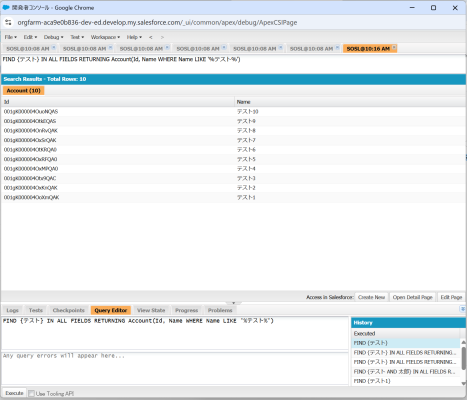Viewport: 467px width, 400px height.
Task: Switch to the Progress tab
Action: [x=187, y=310]
